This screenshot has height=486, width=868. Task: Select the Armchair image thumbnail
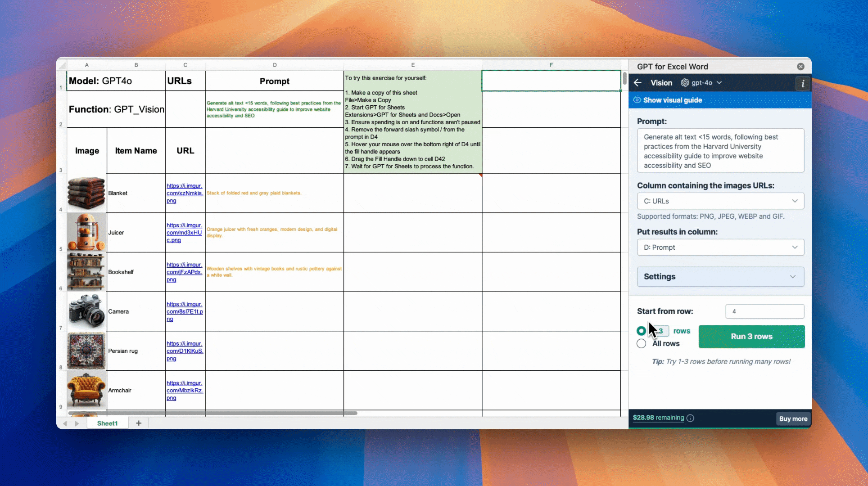[86, 391]
